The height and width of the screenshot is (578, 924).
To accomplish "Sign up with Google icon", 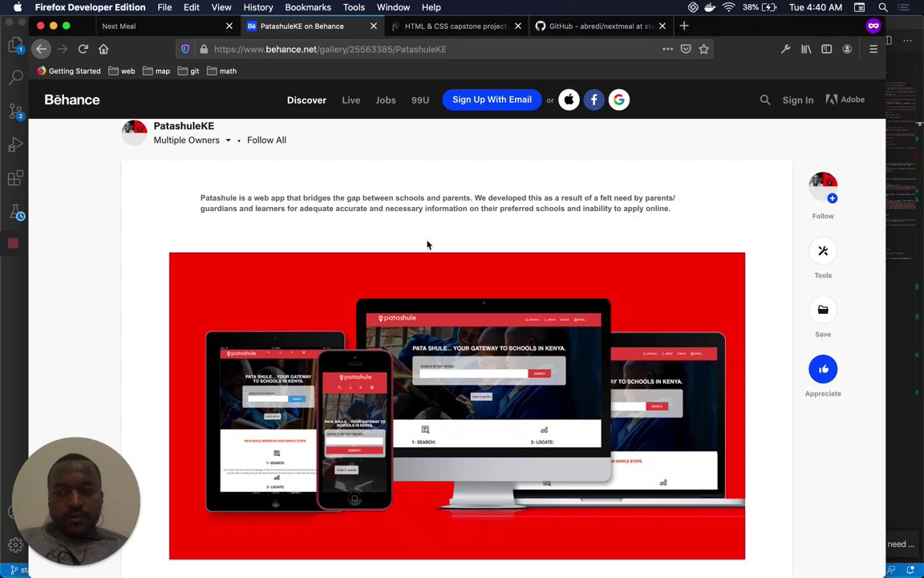I will [x=618, y=100].
